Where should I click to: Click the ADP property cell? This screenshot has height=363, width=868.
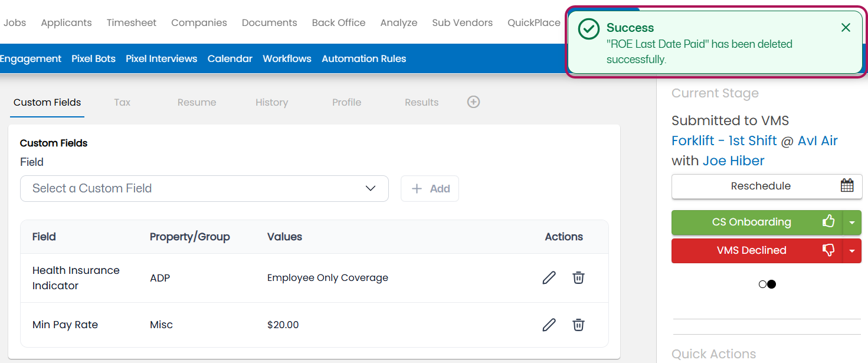point(160,277)
